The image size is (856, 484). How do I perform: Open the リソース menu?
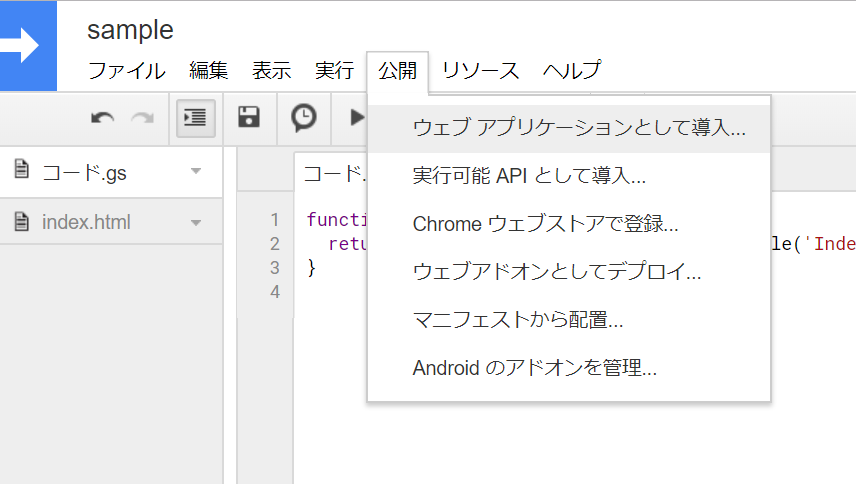480,71
